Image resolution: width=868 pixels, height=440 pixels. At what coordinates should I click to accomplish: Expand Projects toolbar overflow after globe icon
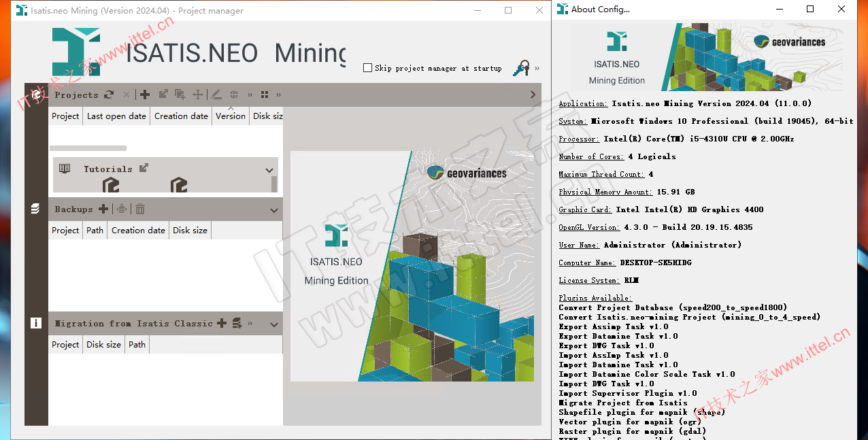coord(250,95)
